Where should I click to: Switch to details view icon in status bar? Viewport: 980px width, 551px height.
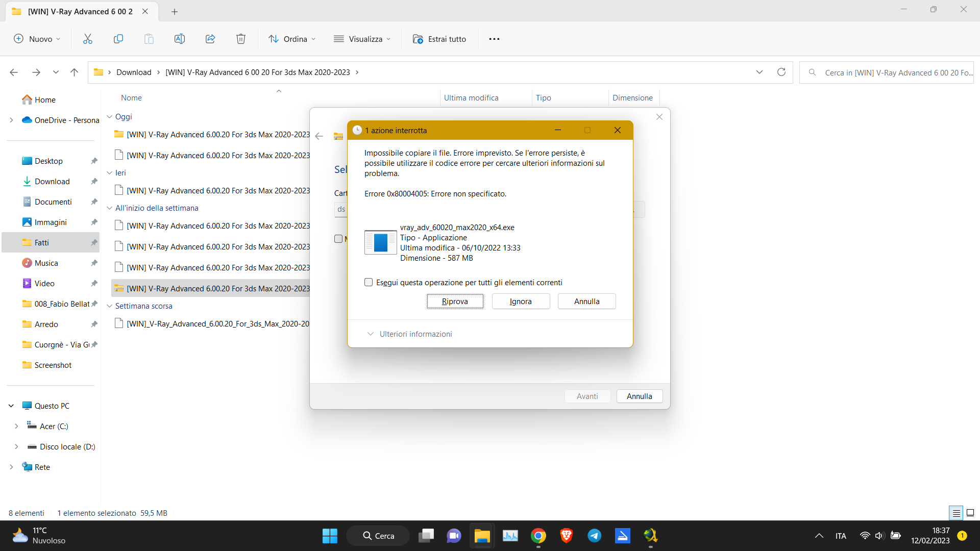click(x=956, y=513)
